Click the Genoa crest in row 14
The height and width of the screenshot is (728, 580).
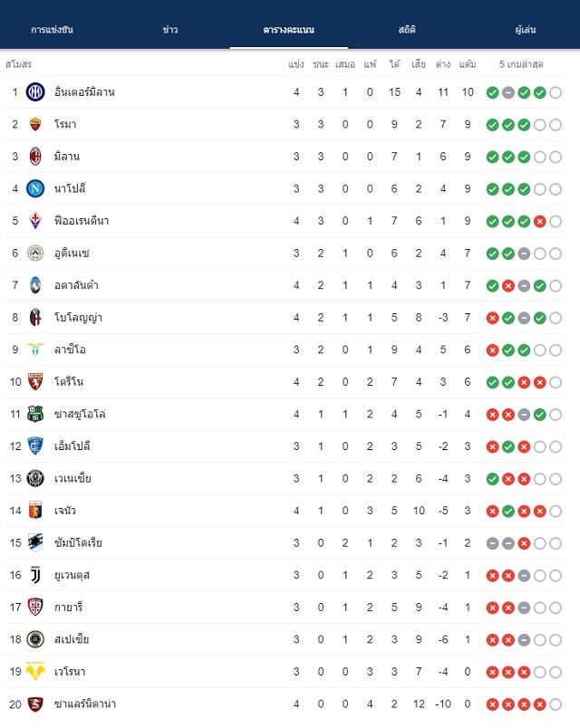pos(35,511)
